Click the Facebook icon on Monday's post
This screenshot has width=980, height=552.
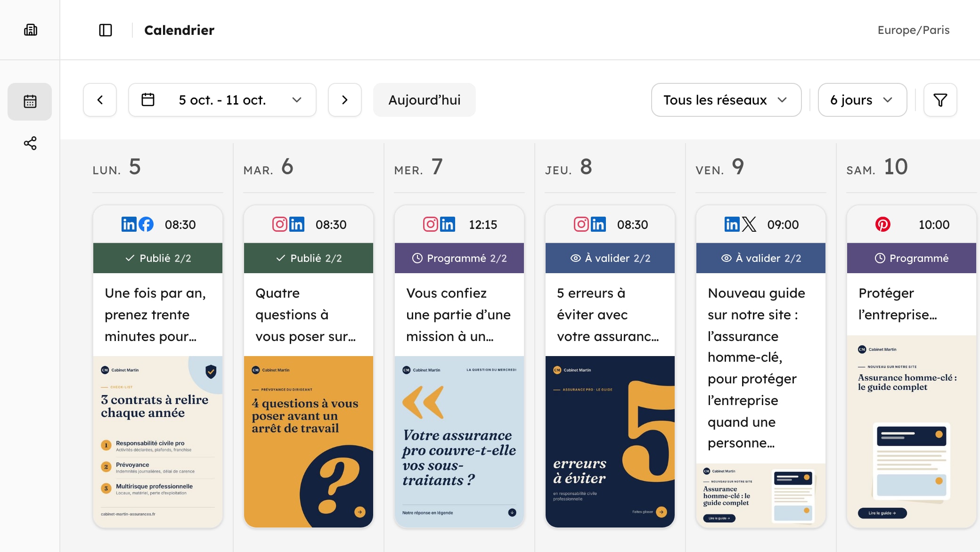pyautogui.click(x=146, y=224)
